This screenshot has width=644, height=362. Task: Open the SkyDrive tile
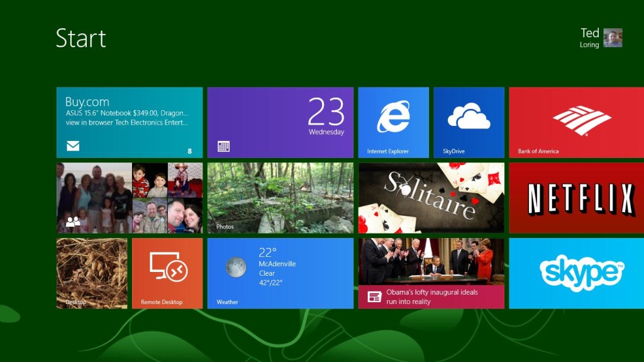point(469,122)
